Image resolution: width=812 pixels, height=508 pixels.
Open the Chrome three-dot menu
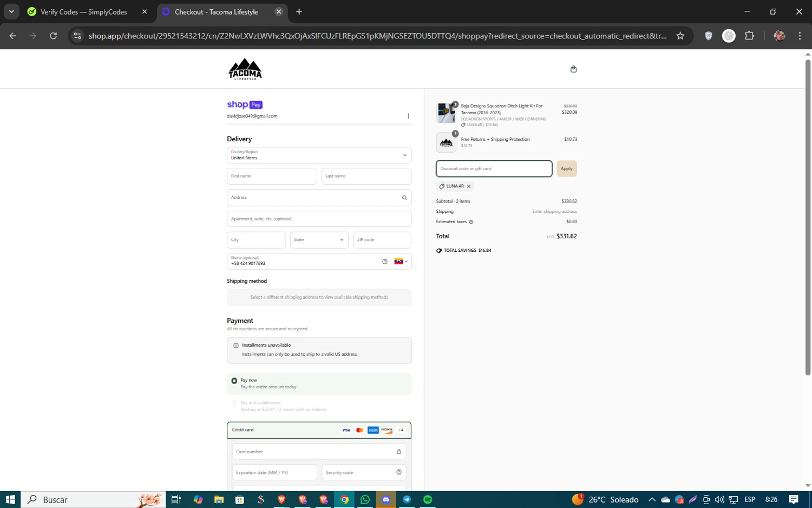click(x=800, y=36)
